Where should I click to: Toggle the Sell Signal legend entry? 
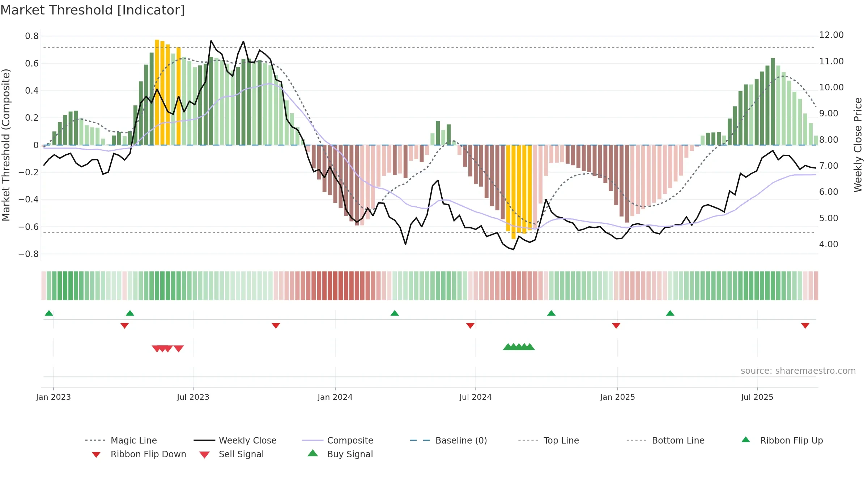pyautogui.click(x=231, y=454)
